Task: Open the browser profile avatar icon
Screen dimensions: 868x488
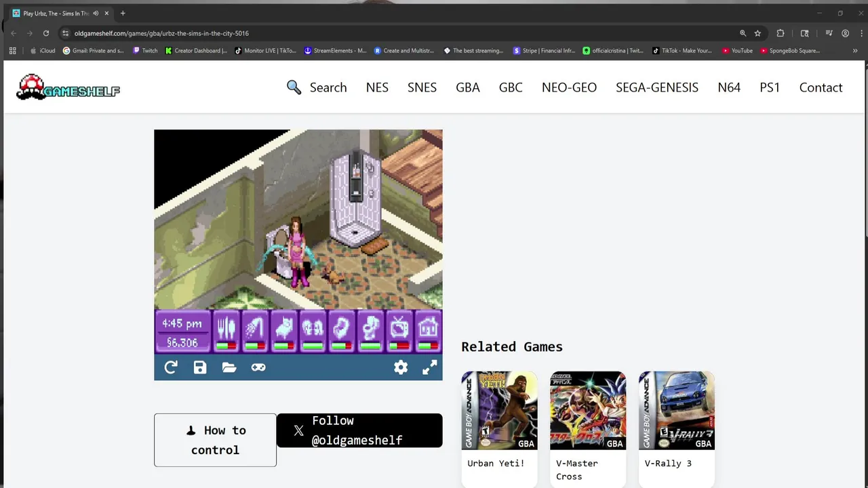Action: 845,33
